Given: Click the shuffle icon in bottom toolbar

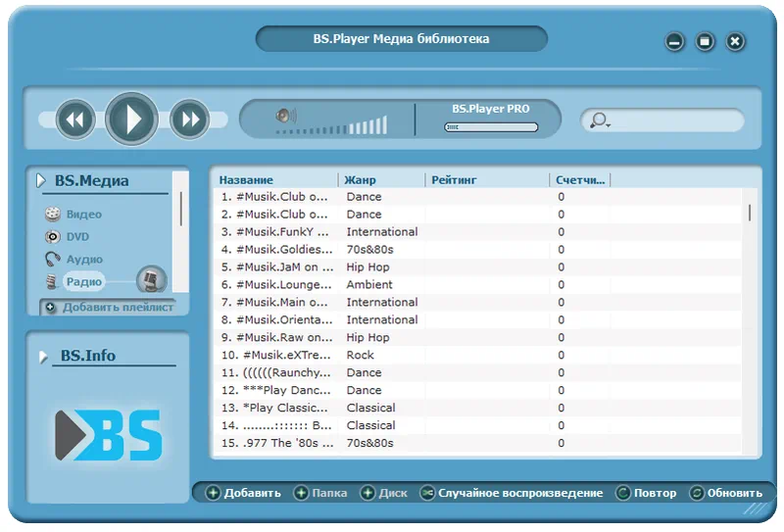Looking at the screenshot, I should pos(427,493).
